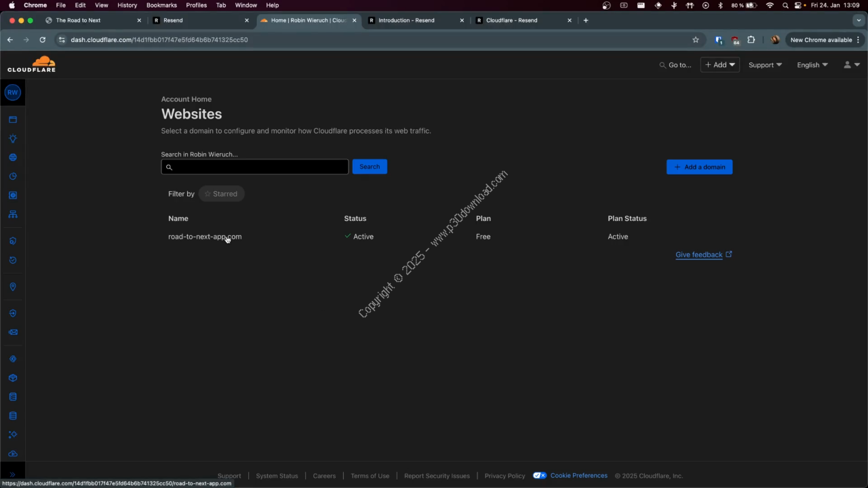Open the Bluetooth menu bar icon
Viewport: 868px width, 488px height.
(x=720, y=5)
